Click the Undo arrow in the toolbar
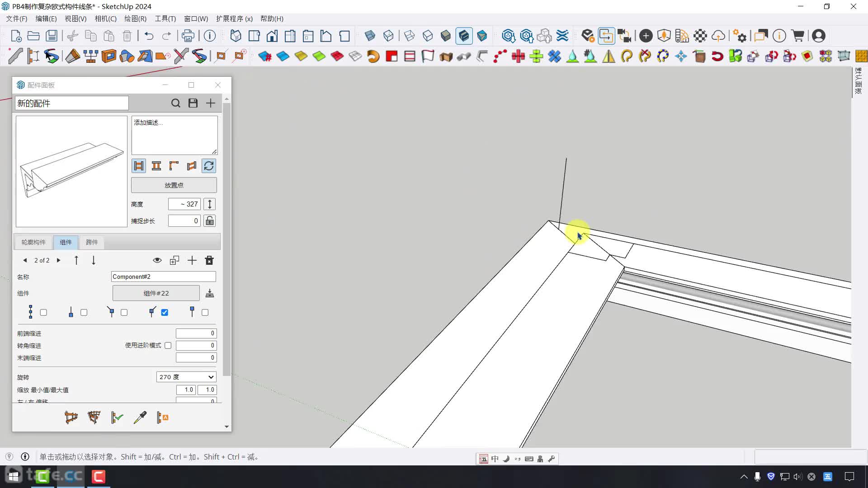Screen dimensions: 868x488 (149, 36)
